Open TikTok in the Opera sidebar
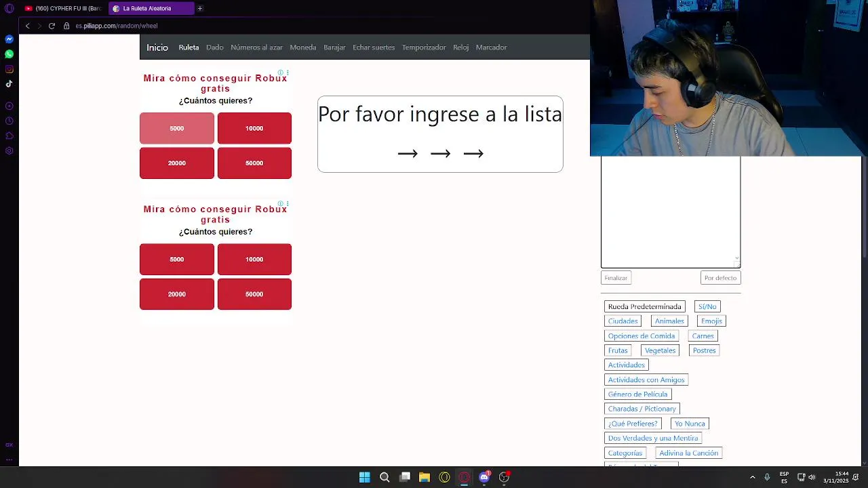This screenshot has height=488, width=868. (9, 84)
